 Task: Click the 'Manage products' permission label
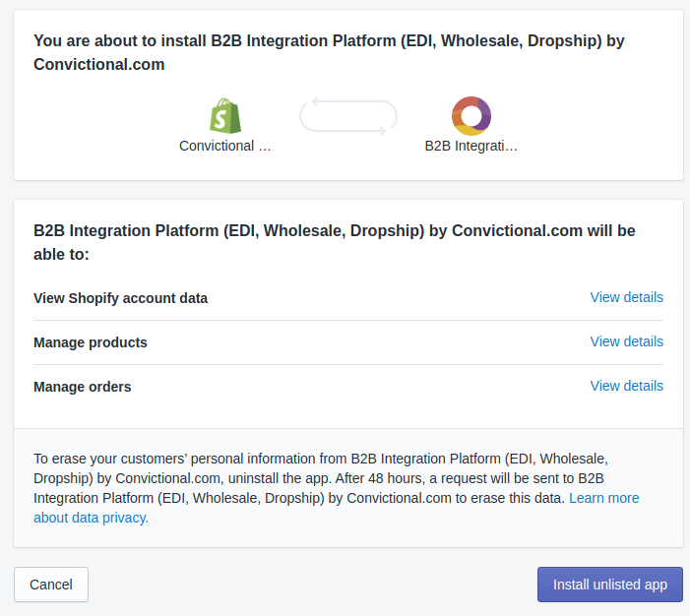[91, 342]
